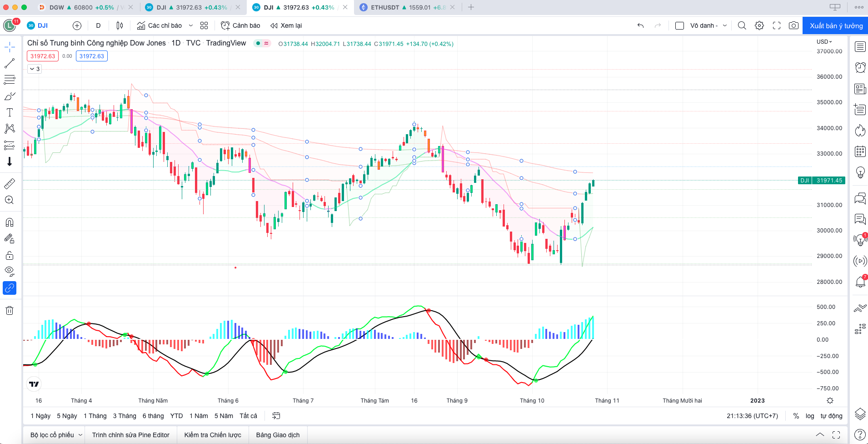Open the symbol search magnifier
The width and height of the screenshot is (868, 444).
742,25
